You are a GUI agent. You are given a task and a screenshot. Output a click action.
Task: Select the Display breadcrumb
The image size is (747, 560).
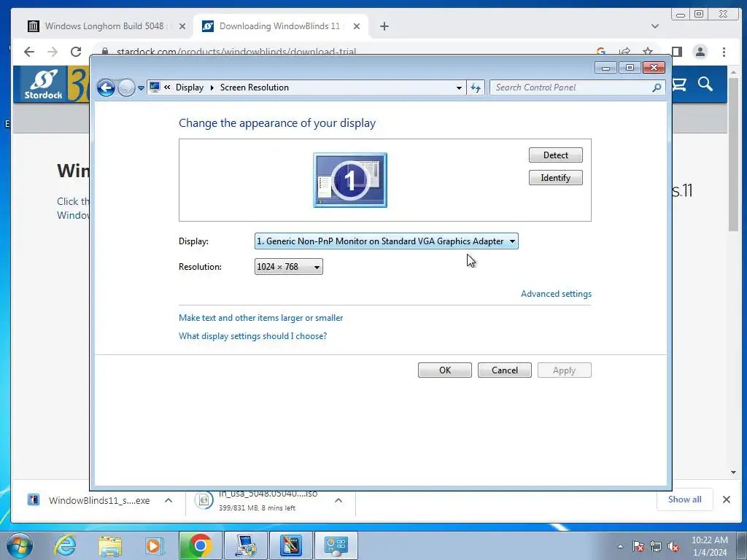click(190, 87)
